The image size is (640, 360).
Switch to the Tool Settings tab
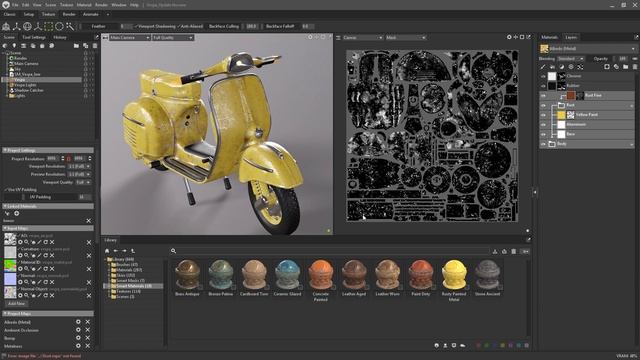click(34, 37)
